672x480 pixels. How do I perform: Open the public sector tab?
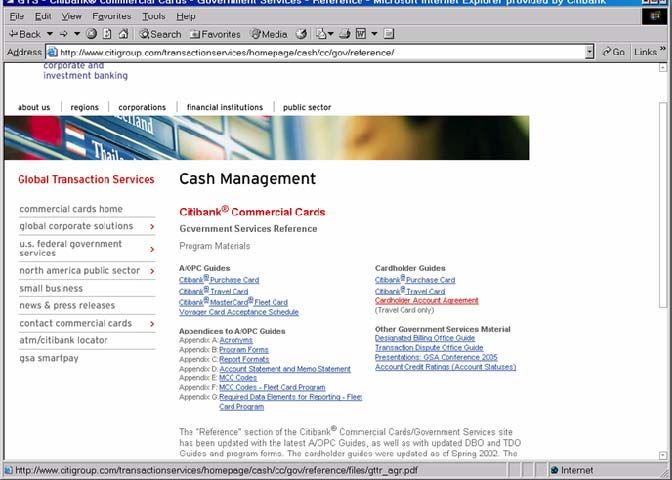pyautogui.click(x=307, y=107)
